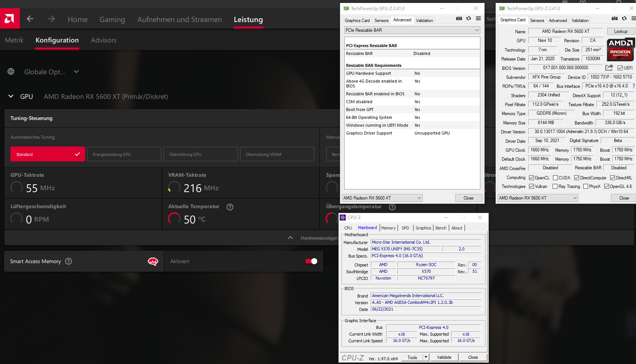Select the Standard tuning preset
The height and width of the screenshot is (364, 636).
click(x=48, y=154)
